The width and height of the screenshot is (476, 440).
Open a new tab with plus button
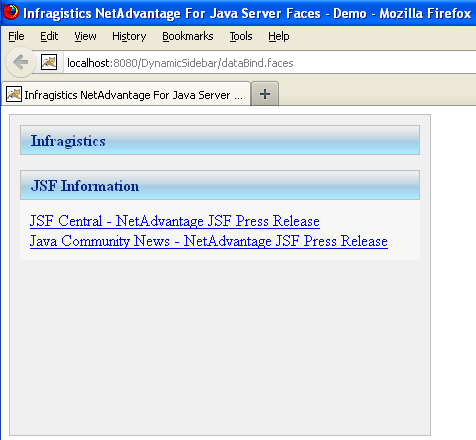click(x=265, y=94)
